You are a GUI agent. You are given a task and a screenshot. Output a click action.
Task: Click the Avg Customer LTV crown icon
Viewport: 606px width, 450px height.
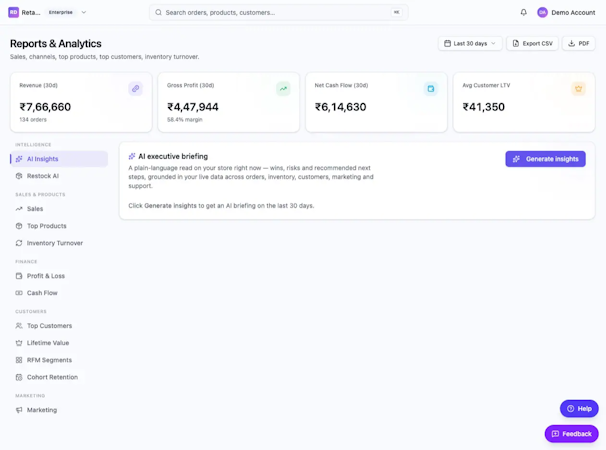click(579, 89)
